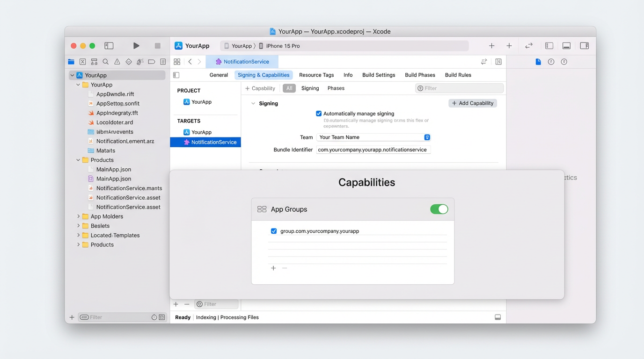Uncheck group.com.yourcompany.yourapp
Image resolution: width=644 pixels, height=359 pixels.
[273, 230]
